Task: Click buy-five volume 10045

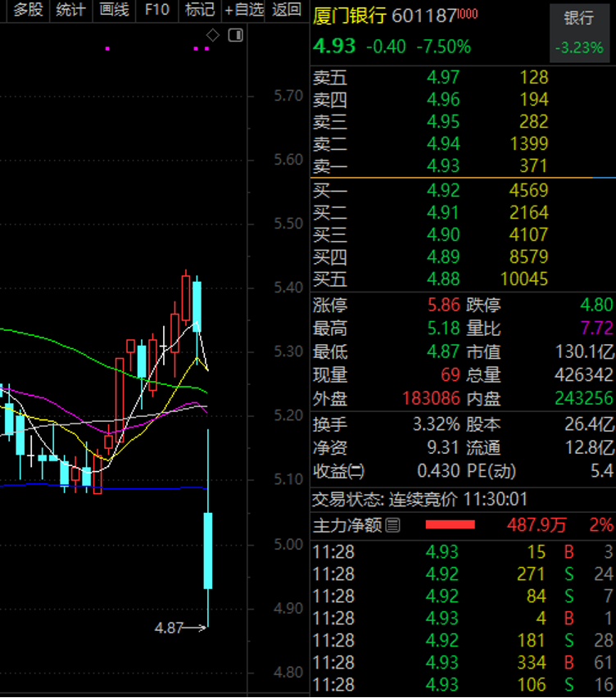Action: pos(524,279)
